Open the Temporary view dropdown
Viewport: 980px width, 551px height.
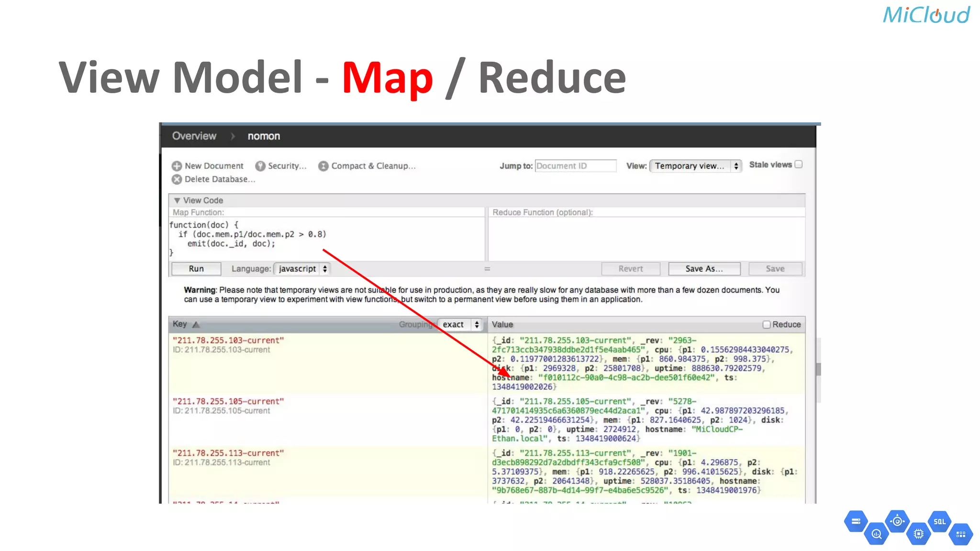click(695, 166)
